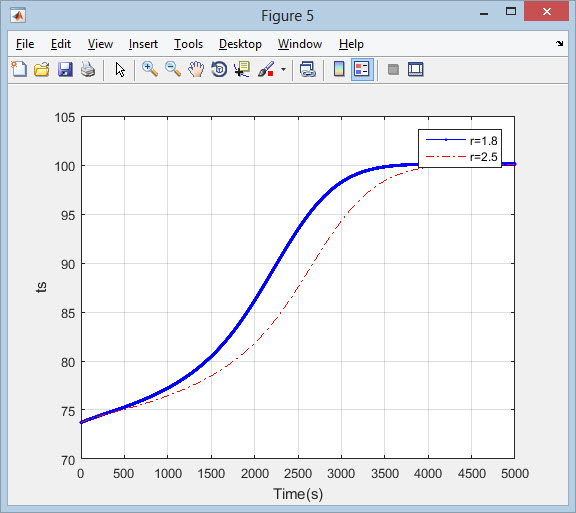
Task: Select the Pan hand tool
Action: [196, 69]
